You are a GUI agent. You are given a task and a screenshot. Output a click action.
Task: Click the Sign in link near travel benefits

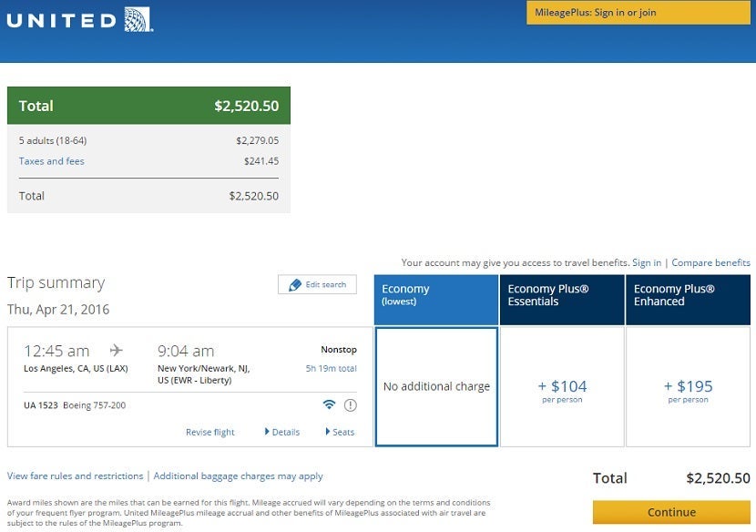click(647, 263)
